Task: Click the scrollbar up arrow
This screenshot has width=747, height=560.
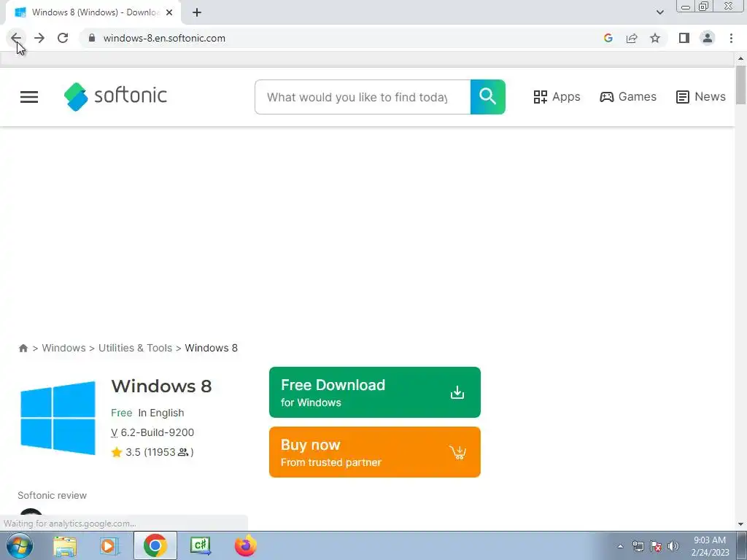Action: coord(741,58)
